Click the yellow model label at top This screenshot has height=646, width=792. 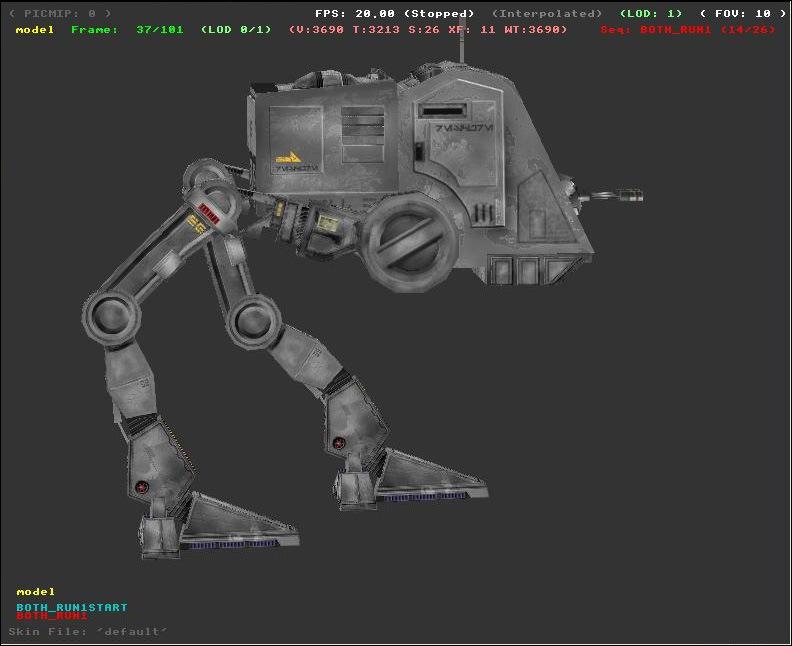pos(35,30)
